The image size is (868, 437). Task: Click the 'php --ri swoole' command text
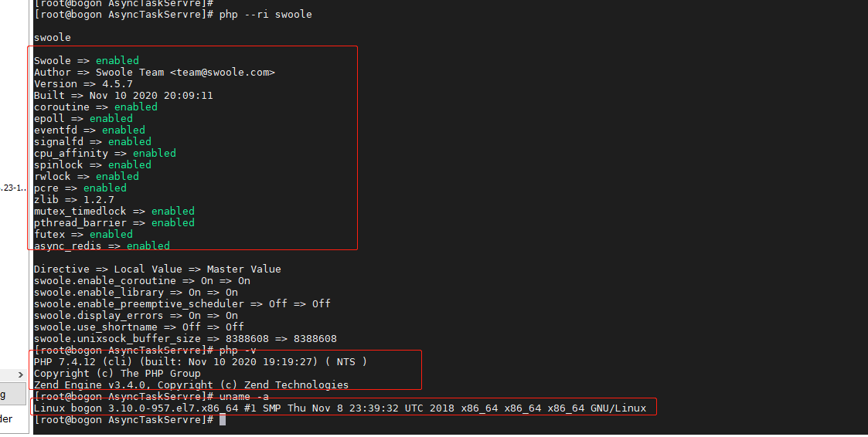click(x=266, y=15)
